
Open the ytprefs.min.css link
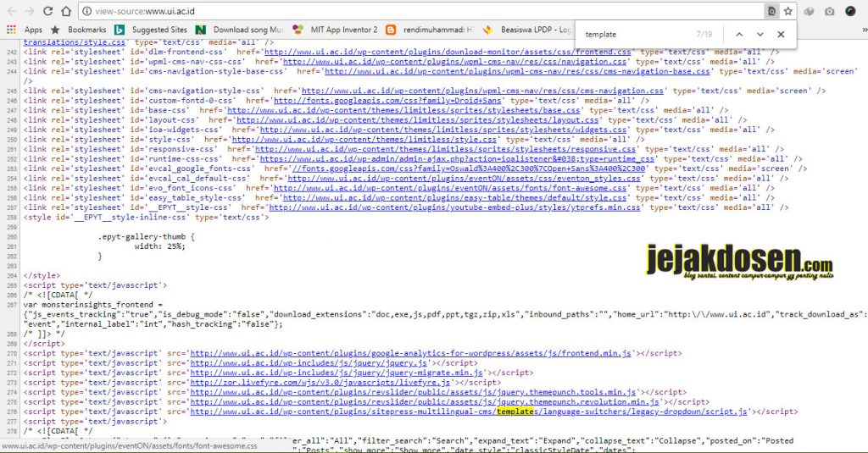tap(454, 207)
